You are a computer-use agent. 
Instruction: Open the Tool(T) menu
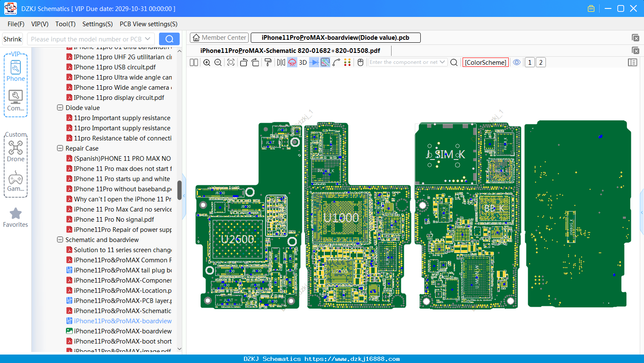66,24
